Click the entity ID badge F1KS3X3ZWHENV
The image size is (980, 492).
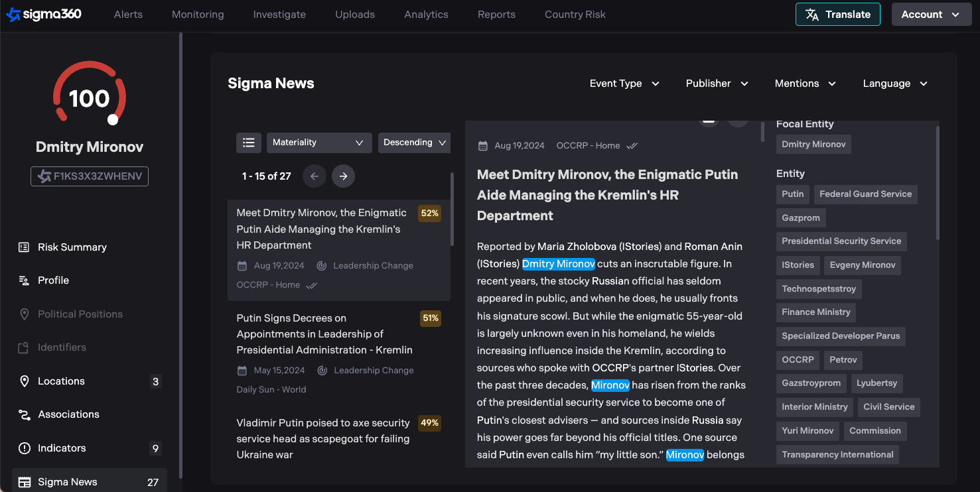click(90, 176)
